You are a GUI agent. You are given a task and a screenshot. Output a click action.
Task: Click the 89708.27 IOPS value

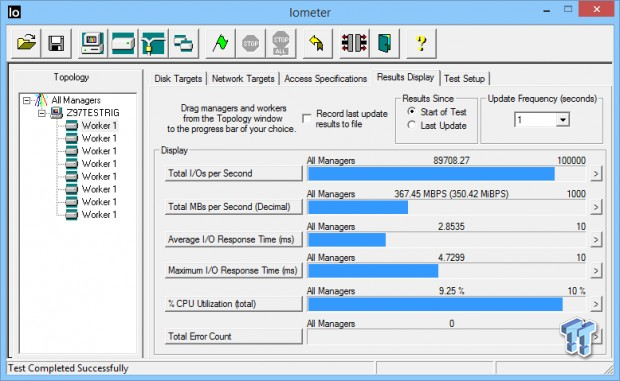tap(451, 160)
